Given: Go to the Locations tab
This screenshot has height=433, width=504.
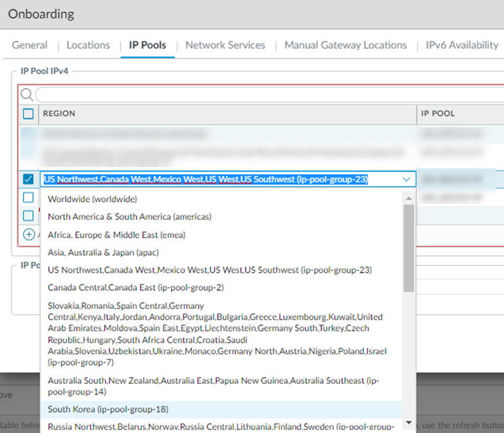Looking at the screenshot, I should click(x=88, y=45).
